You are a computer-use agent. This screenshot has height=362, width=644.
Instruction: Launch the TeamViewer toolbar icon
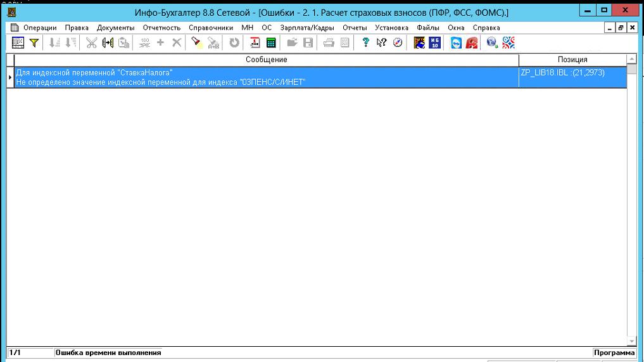coord(456,42)
